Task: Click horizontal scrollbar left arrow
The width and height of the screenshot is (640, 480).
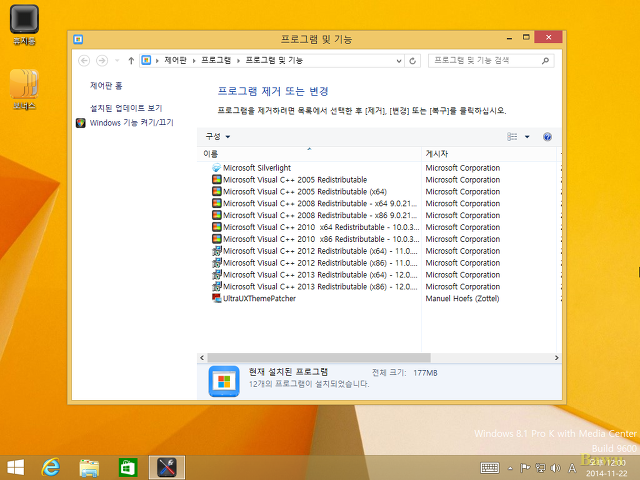Action: 202,358
